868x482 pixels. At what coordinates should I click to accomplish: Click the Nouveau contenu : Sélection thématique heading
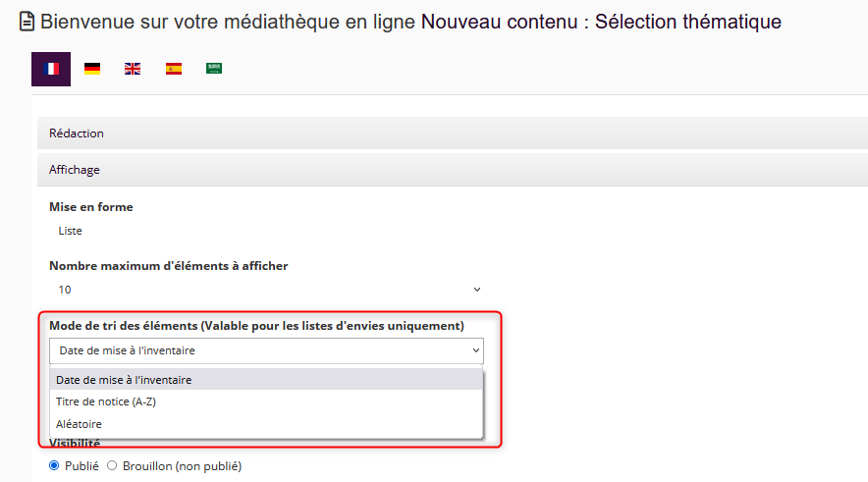tap(601, 21)
